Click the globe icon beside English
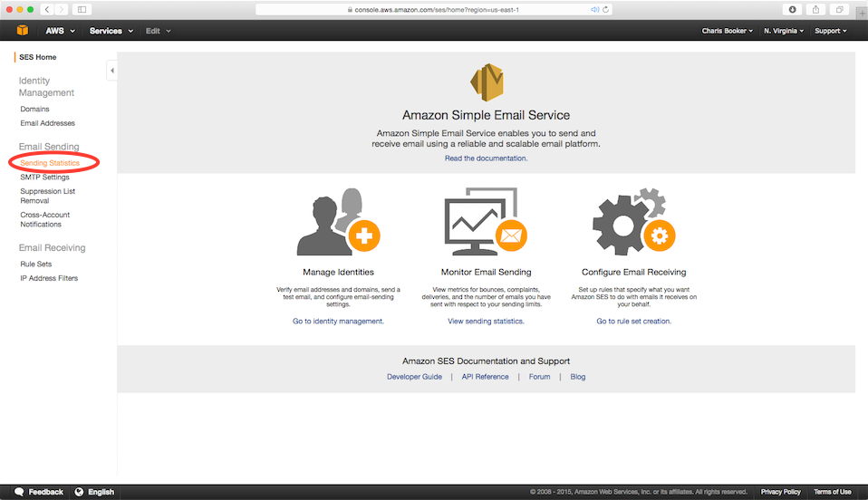The image size is (868, 500). pyautogui.click(x=79, y=492)
